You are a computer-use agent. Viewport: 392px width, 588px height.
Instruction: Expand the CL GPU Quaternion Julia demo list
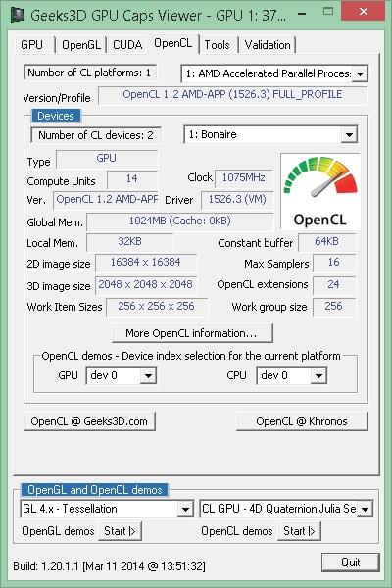365,509
